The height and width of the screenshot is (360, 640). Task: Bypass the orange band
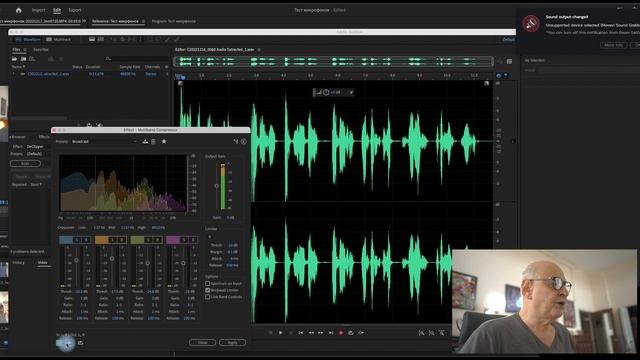point(121,240)
